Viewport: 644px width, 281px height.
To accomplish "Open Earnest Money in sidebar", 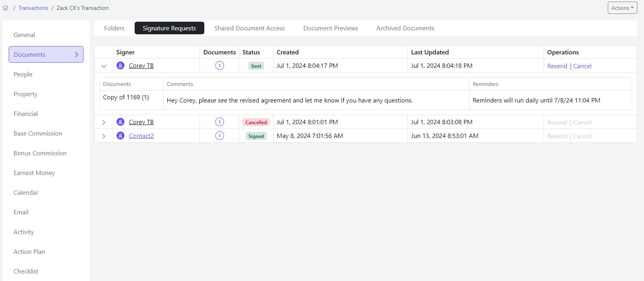I will coord(34,173).
